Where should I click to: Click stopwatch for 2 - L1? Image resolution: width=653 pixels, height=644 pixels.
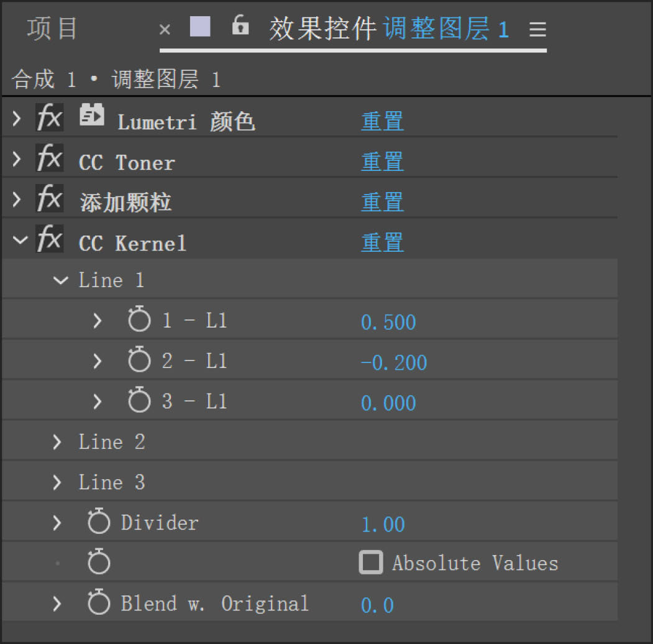point(139,361)
